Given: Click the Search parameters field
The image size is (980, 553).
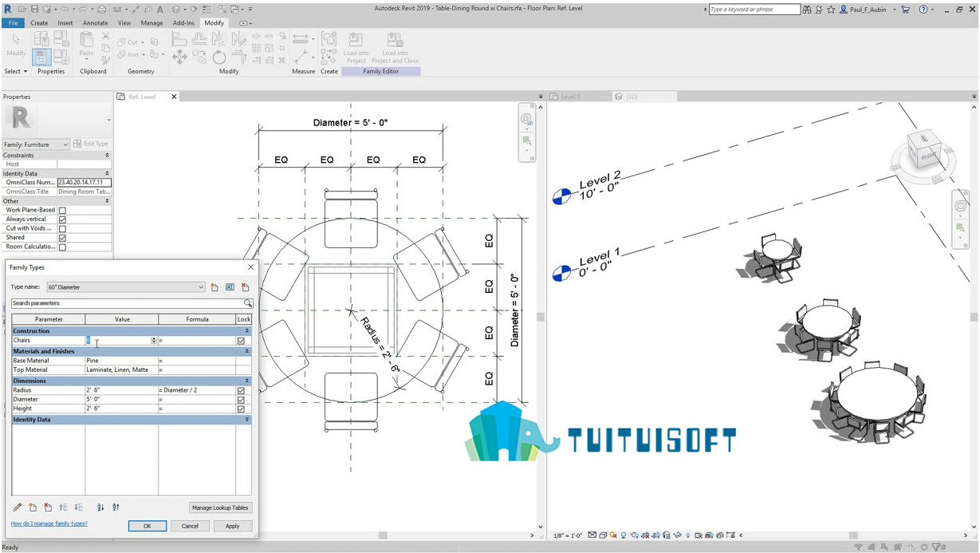Looking at the screenshot, I should 127,303.
